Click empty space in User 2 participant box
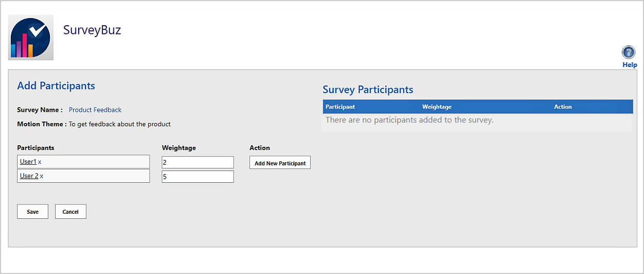This screenshot has height=274, width=644. tap(98, 176)
